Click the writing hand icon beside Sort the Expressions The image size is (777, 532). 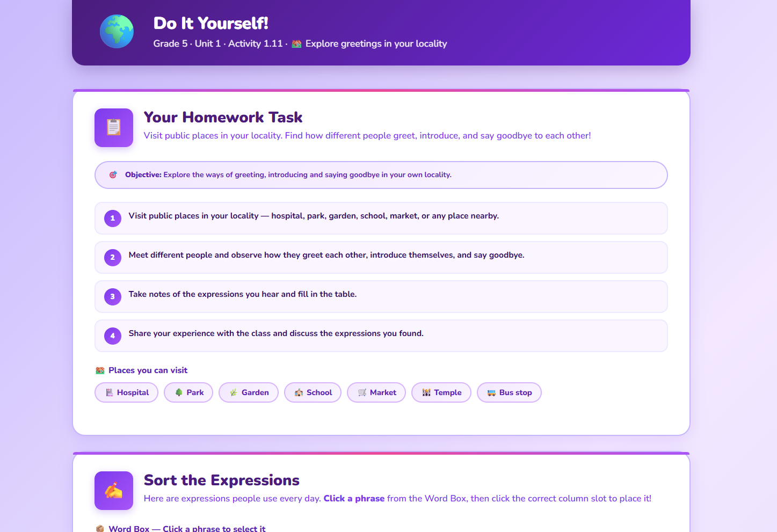pos(114,491)
